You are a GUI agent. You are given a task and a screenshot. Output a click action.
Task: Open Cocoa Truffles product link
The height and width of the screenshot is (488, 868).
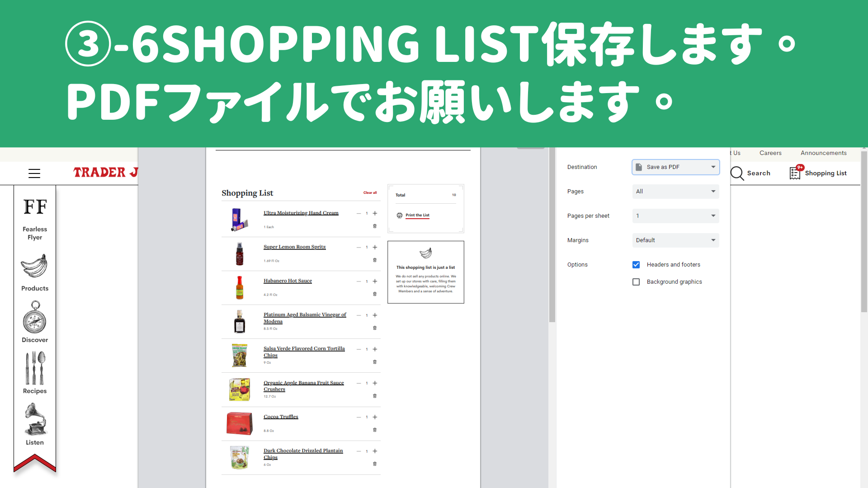pos(281,417)
